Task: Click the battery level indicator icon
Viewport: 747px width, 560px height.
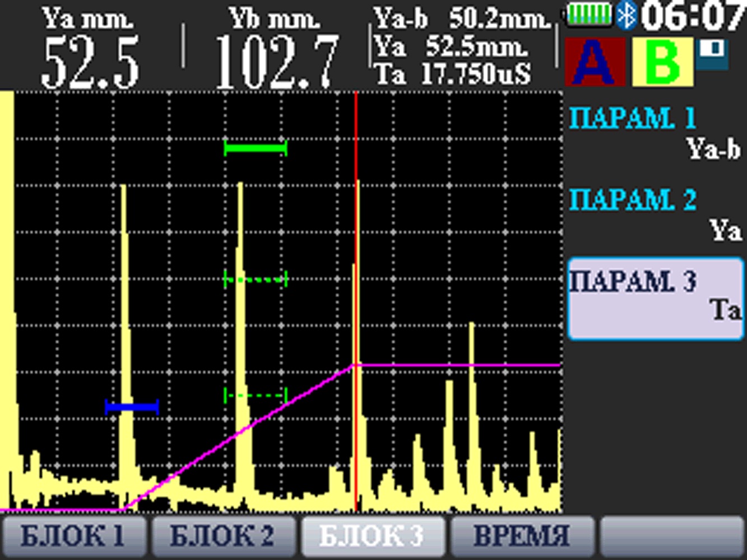Action: [590, 15]
